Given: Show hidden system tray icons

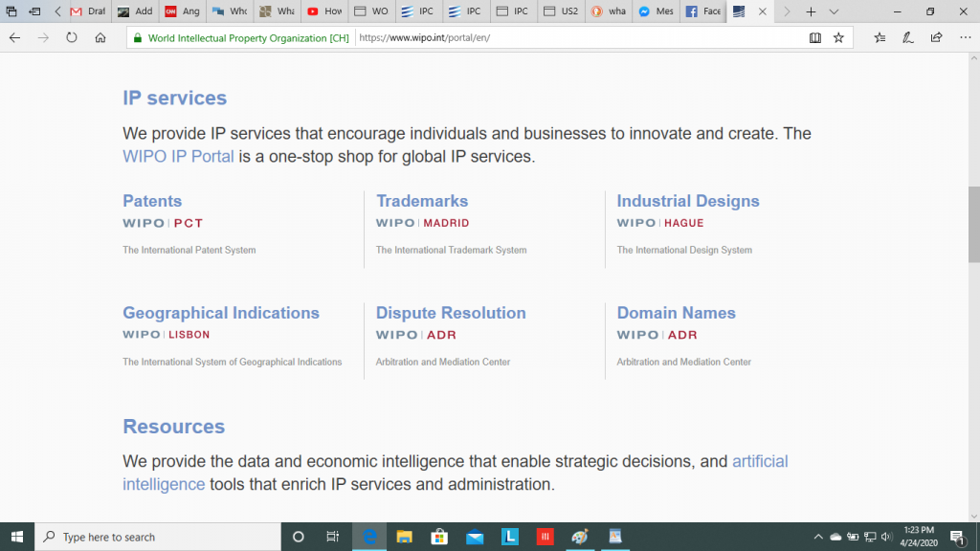Looking at the screenshot, I should tap(818, 537).
